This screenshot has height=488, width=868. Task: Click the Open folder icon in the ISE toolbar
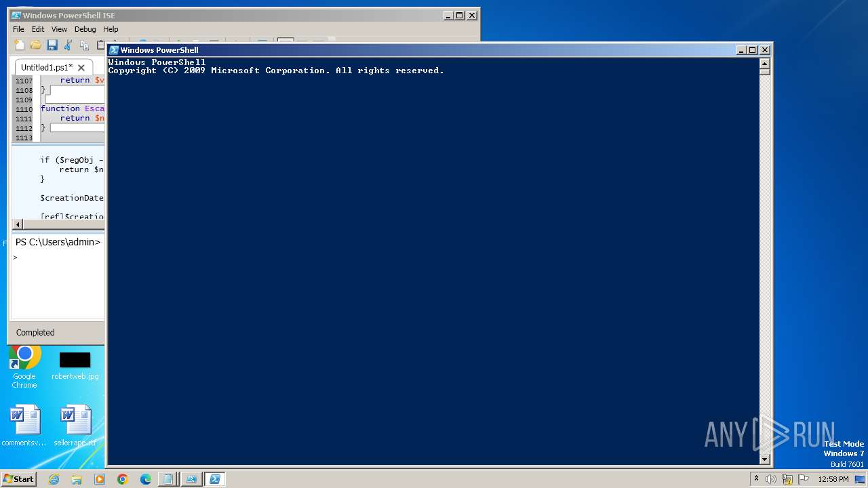[35, 45]
